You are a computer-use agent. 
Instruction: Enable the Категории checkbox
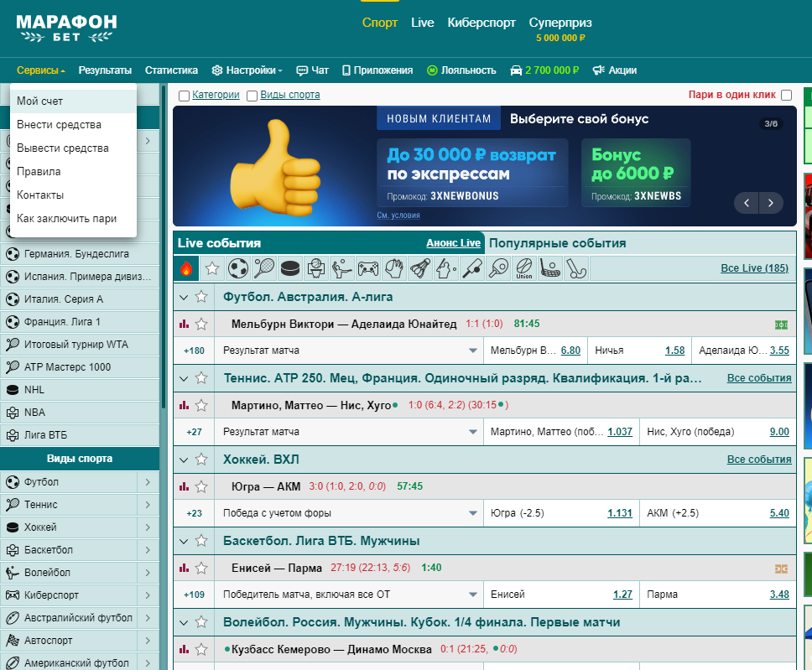[x=184, y=96]
